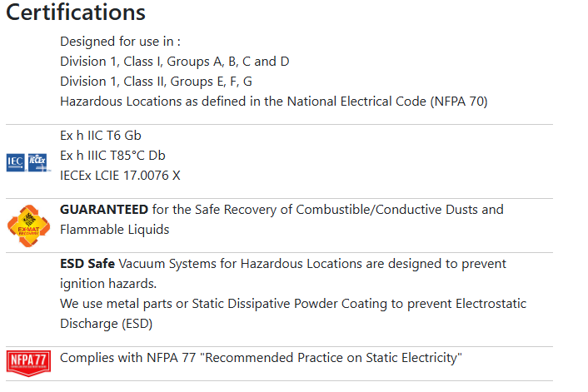Click the blue IEC logo
588x392 pixels.
15,162
